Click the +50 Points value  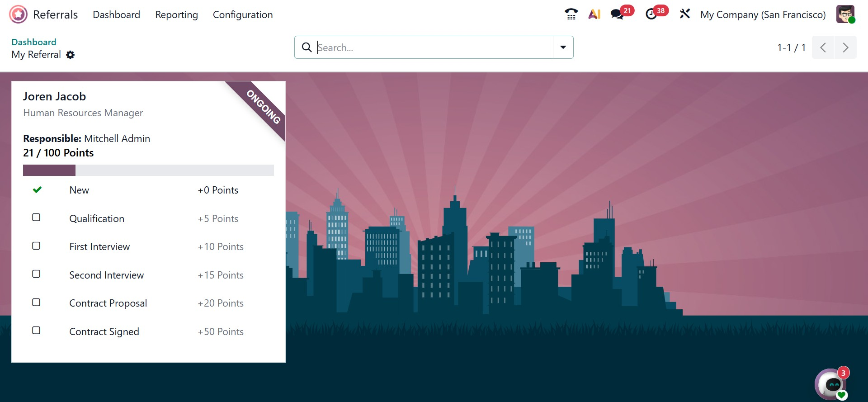(x=221, y=332)
